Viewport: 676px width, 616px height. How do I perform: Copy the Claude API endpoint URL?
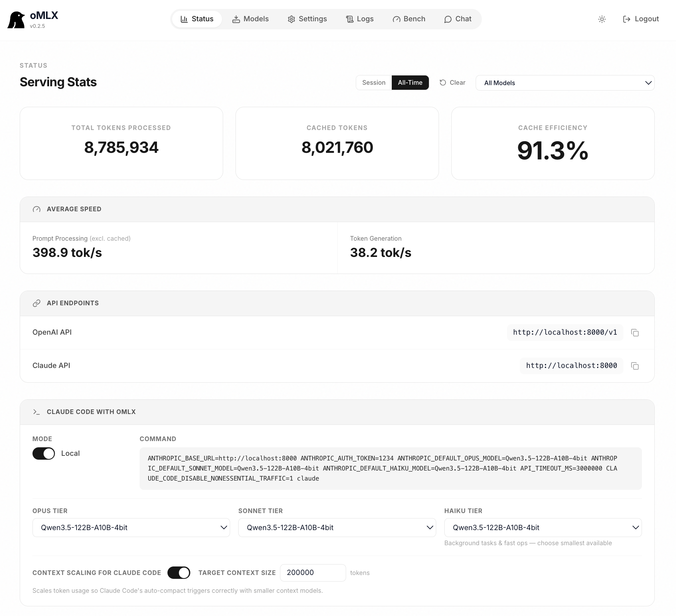pyautogui.click(x=635, y=366)
